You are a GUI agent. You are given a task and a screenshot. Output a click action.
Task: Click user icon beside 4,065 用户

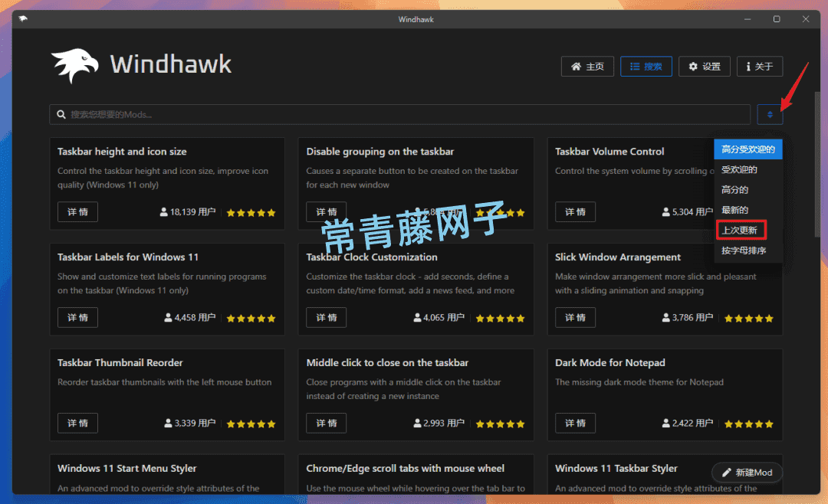tap(417, 317)
